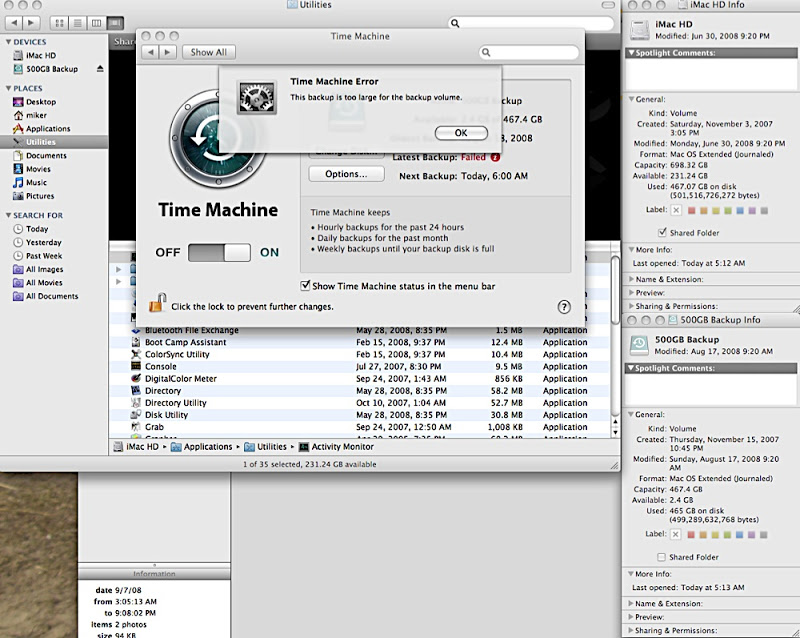This screenshot has width=800, height=638.
Task: Select 500GB Backup in Finder sidebar
Action: 54,69
